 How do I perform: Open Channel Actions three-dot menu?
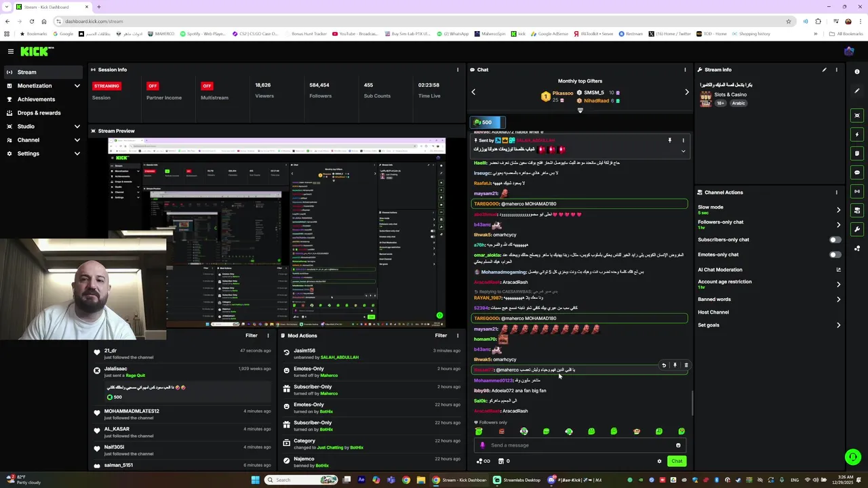pyautogui.click(x=836, y=192)
